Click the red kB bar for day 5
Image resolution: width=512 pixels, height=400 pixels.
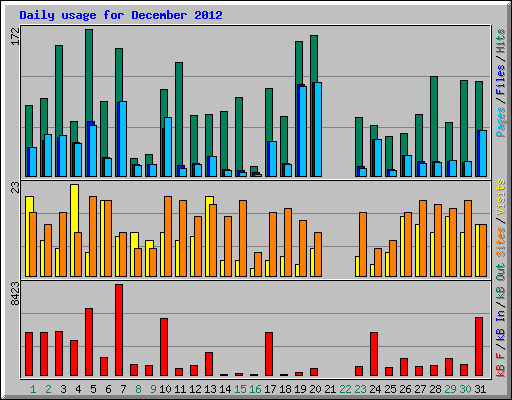89,342
